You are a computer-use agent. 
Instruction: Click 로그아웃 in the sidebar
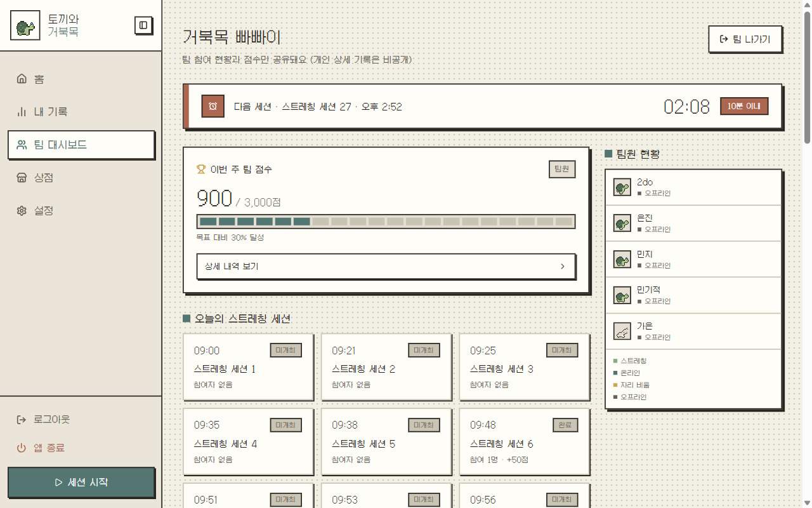coord(81,420)
